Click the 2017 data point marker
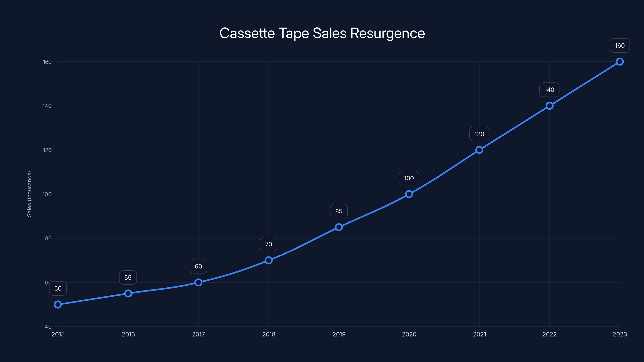 coord(198,282)
